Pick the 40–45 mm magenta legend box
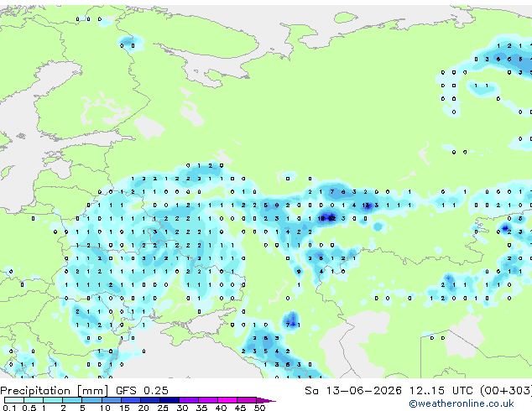The height and width of the screenshot is (411, 532). point(227,400)
